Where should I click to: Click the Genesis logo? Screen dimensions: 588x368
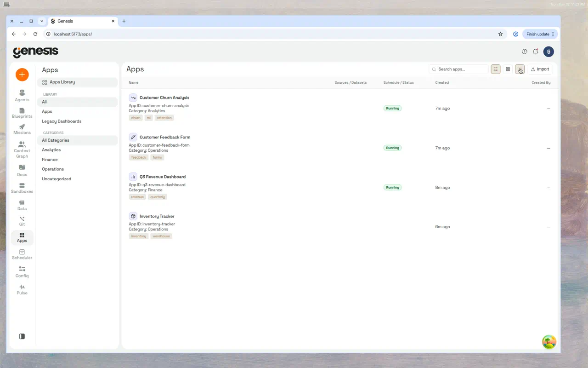(35, 52)
